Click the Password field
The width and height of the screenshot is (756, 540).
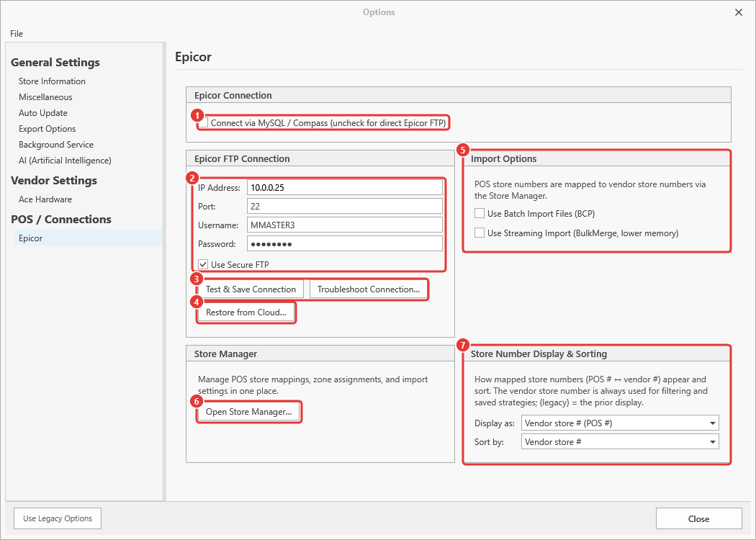pyautogui.click(x=345, y=244)
